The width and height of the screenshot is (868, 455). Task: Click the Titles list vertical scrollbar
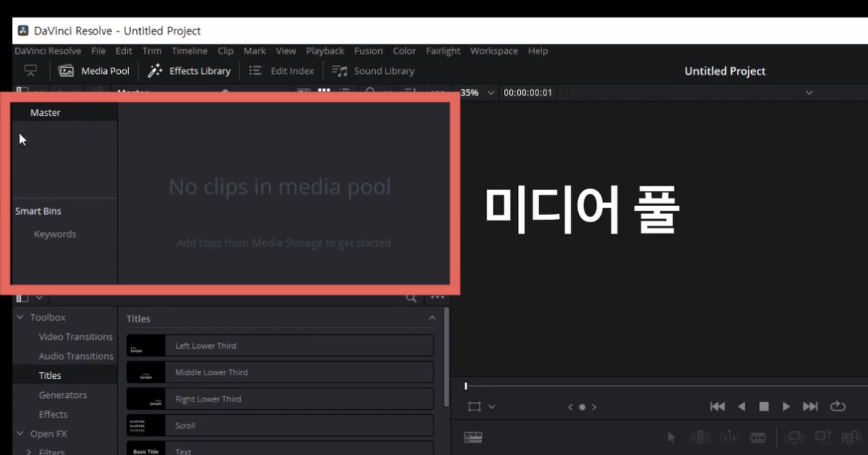click(x=446, y=357)
